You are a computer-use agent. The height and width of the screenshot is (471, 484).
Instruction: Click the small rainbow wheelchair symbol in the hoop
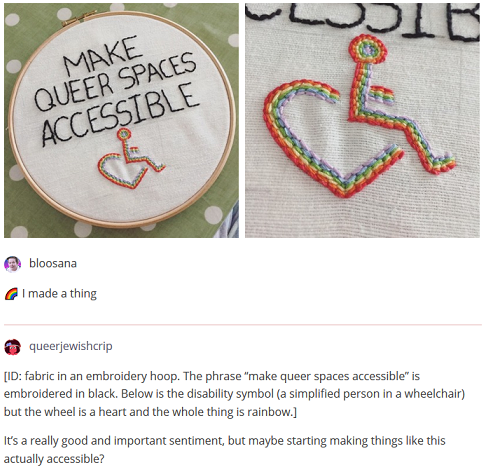[x=131, y=159]
